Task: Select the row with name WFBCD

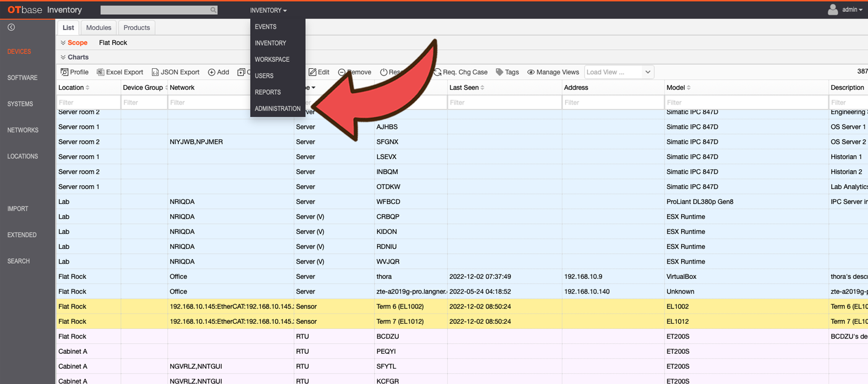Action: coord(462,202)
